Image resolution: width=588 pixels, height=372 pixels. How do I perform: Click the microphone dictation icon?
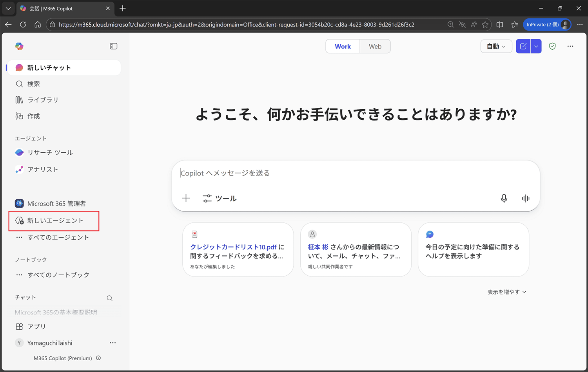pos(504,199)
